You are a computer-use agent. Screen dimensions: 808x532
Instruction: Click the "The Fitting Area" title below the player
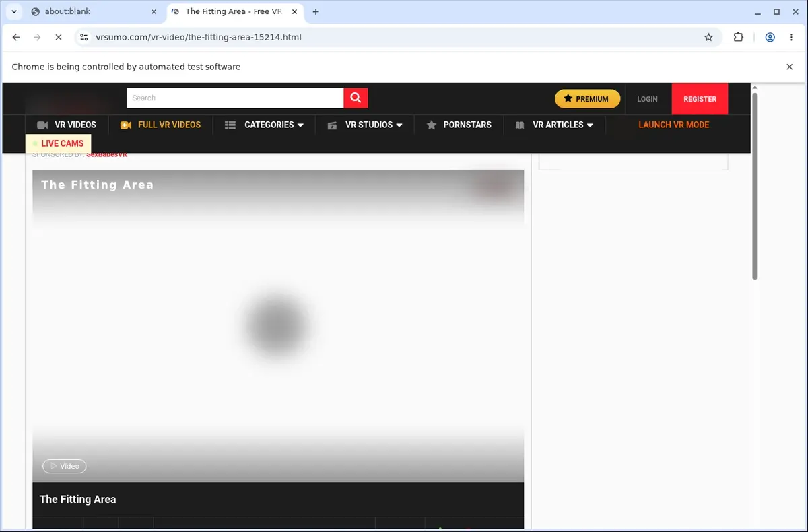(78, 499)
